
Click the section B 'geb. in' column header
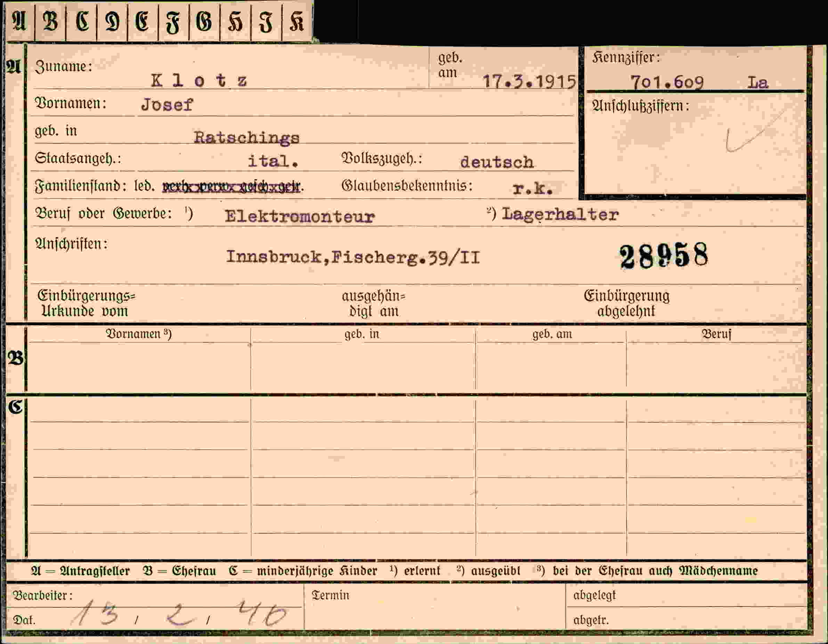tap(362, 334)
